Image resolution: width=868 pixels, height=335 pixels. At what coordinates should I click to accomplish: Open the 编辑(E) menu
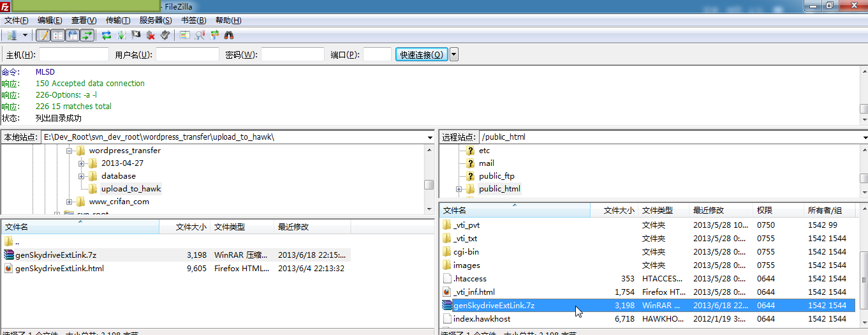click(x=50, y=20)
